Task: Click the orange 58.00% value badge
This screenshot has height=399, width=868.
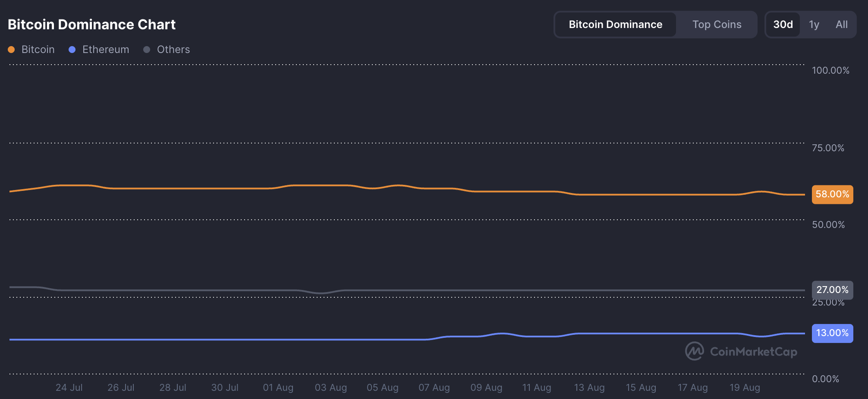Action: pyautogui.click(x=832, y=194)
